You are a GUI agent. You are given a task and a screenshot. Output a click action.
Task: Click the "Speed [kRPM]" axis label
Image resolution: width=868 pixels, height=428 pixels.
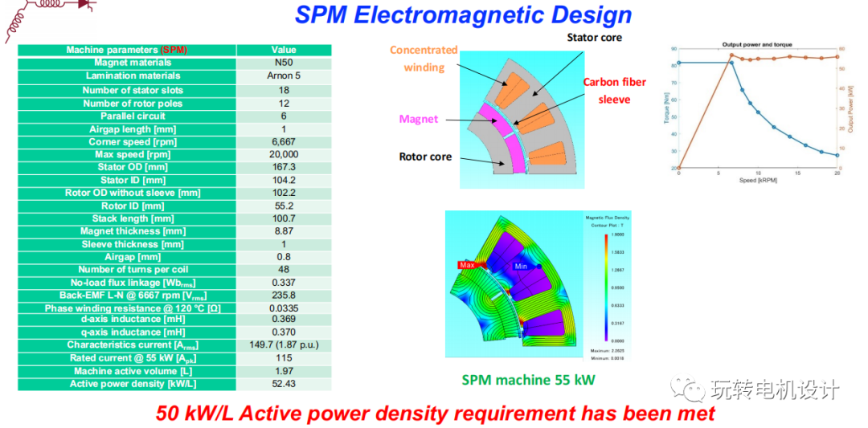coord(758,181)
